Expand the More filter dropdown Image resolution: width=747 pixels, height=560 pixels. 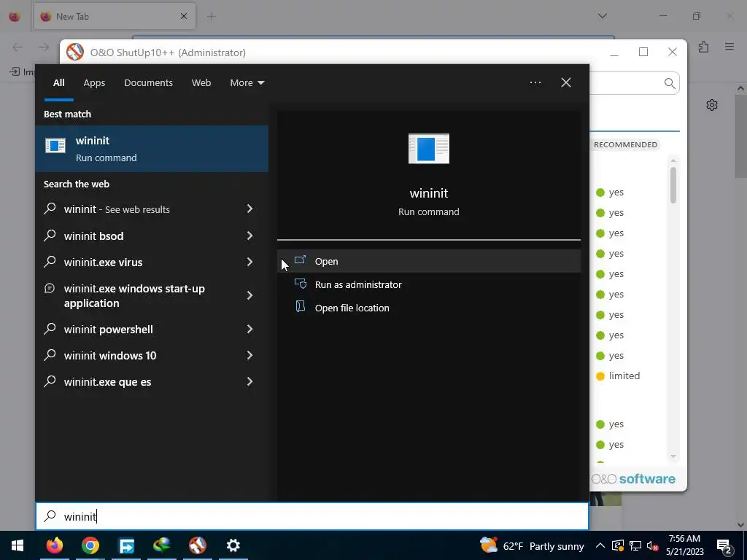click(247, 83)
